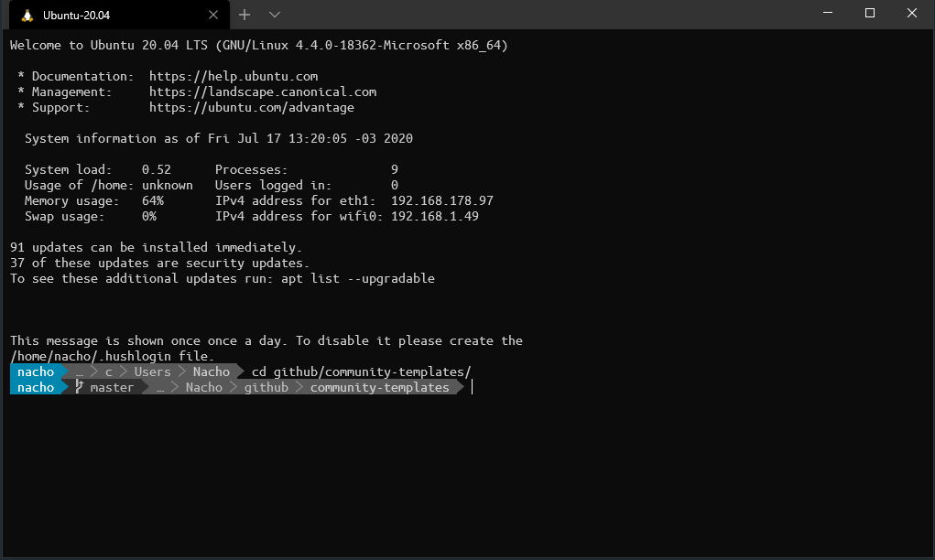Click the 'community-templates' prompt path segment
This screenshot has width=935, height=560.
click(x=379, y=387)
